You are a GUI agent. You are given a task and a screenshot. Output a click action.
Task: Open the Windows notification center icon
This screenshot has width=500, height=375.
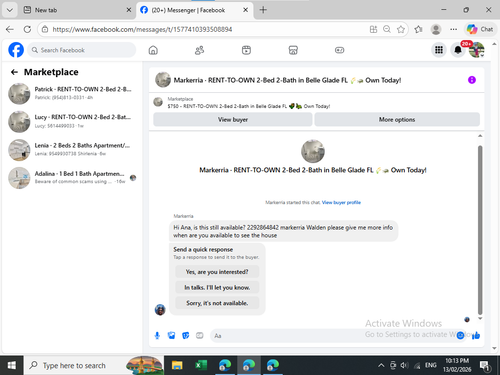(x=485, y=366)
